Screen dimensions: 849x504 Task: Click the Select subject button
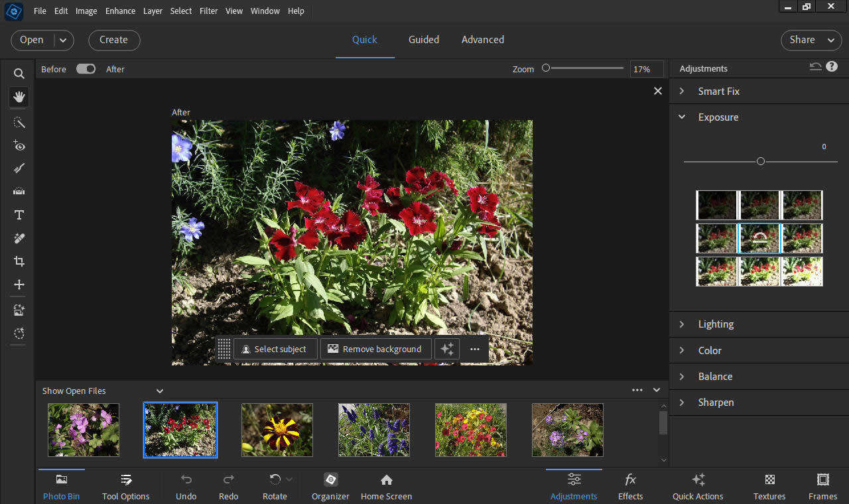(x=273, y=349)
